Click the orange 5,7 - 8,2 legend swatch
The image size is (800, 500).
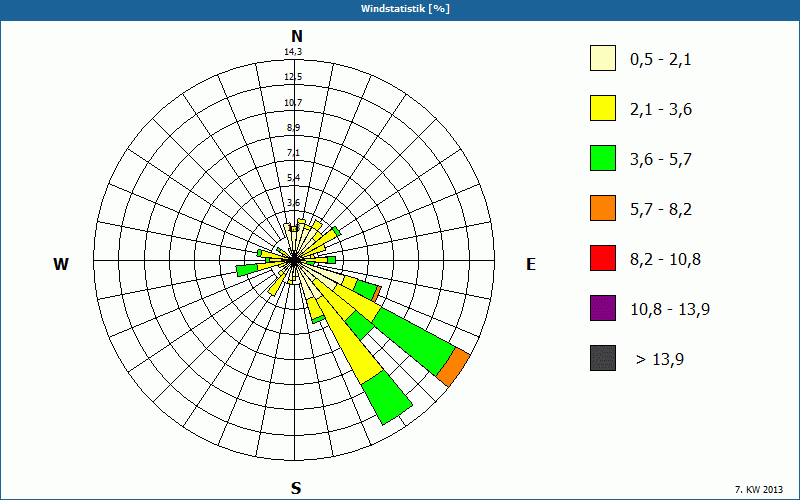click(x=603, y=208)
